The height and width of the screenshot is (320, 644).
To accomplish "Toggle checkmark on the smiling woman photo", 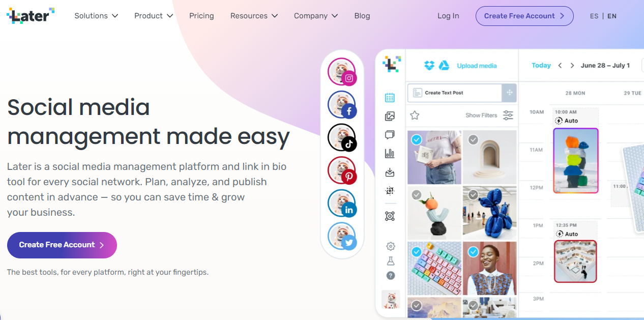I will click(x=473, y=251).
